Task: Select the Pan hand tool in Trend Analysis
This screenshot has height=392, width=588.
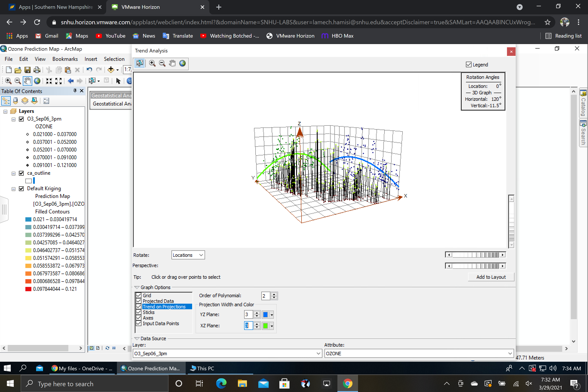Action: click(172, 63)
